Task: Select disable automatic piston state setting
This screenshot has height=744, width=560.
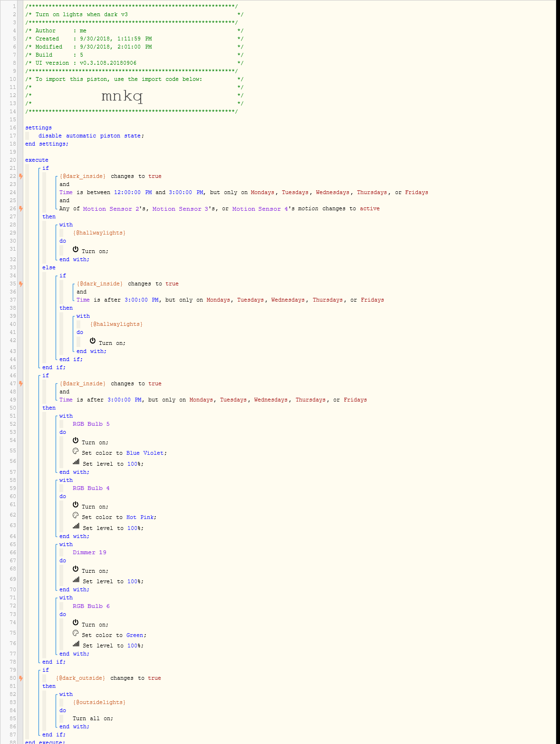Action: (91, 136)
